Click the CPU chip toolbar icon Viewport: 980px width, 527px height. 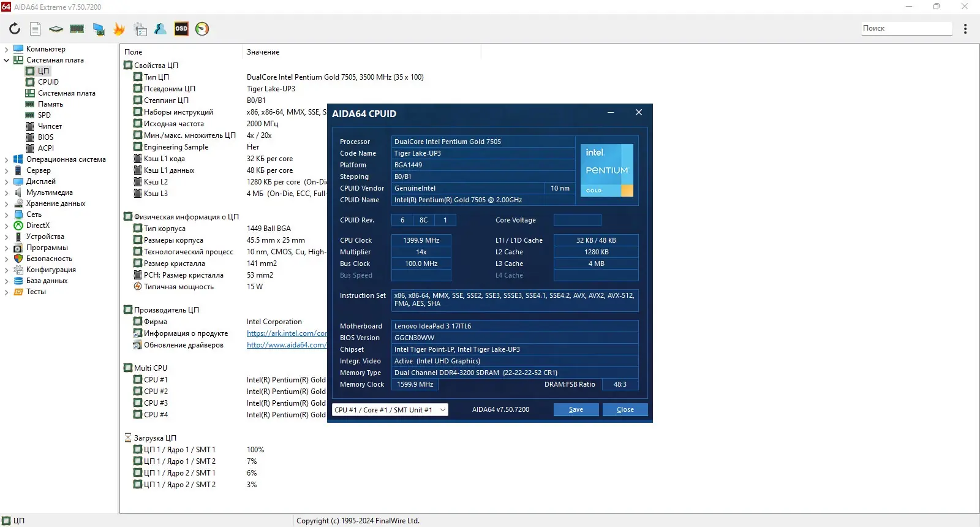pos(56,29)
